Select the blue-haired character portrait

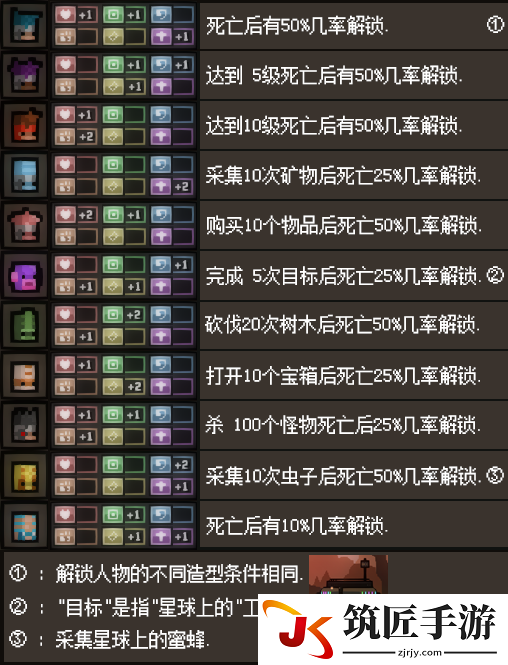[x=25, y=26]
